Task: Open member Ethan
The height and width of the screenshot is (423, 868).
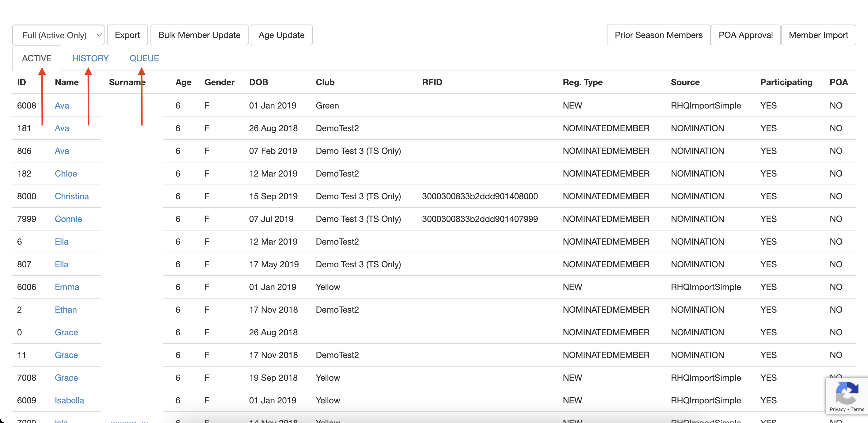Action: (66, 310)
